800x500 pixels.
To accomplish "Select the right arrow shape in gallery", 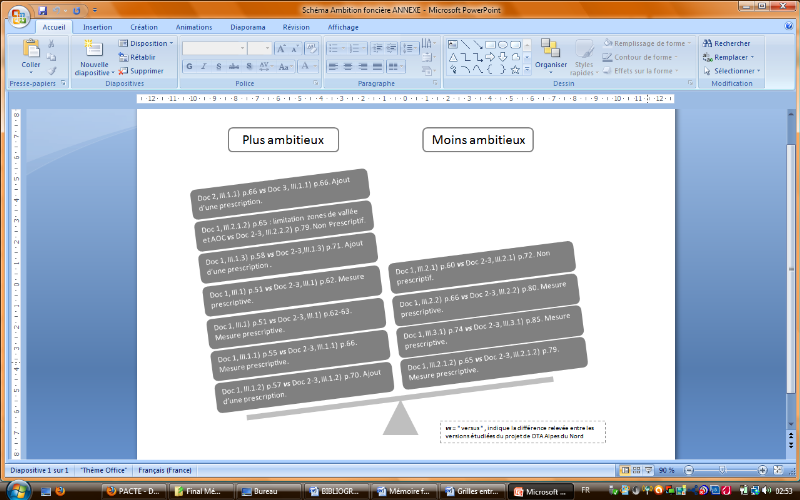I will click(x=490, y=57).
